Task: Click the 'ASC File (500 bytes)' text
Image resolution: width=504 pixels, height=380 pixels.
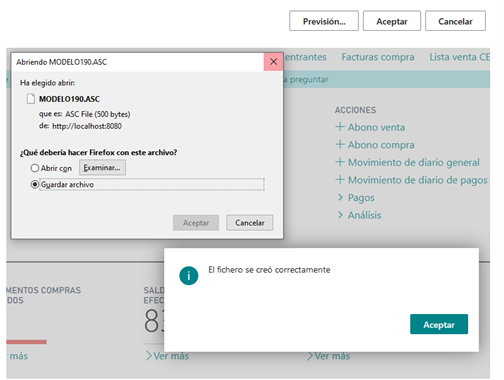Action: point(98,114)
